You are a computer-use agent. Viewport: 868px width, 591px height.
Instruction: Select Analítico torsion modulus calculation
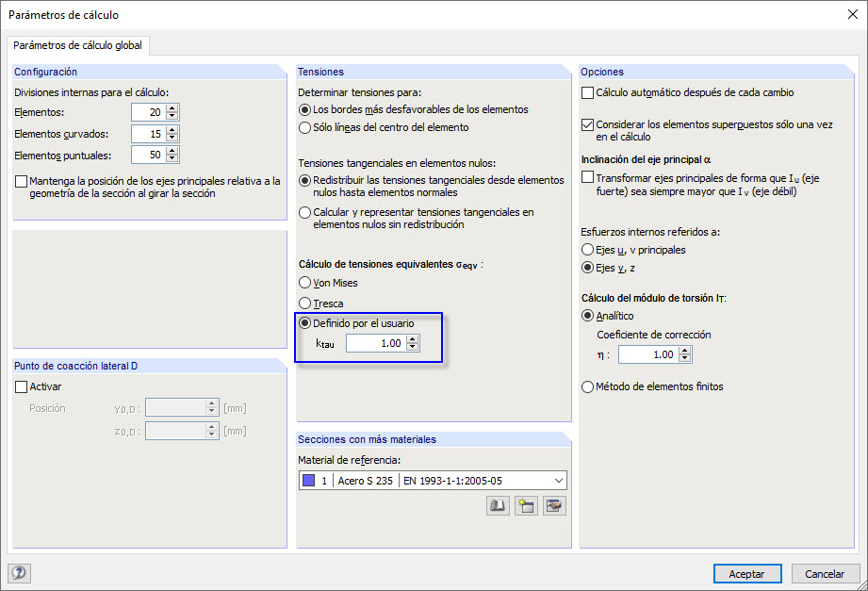point(587,316)
